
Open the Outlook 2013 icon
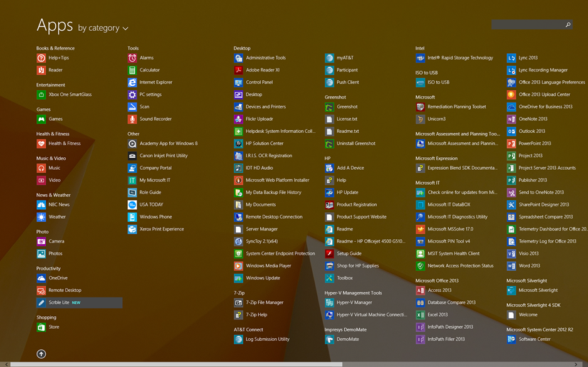(512, 132)
